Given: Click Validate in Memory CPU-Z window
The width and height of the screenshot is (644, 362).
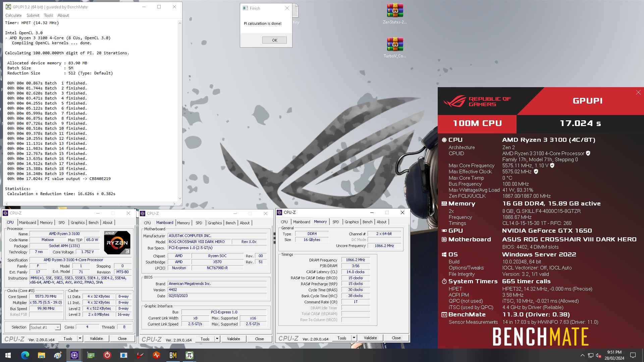Looking at the screenshot, I should [x=370, y=338].
